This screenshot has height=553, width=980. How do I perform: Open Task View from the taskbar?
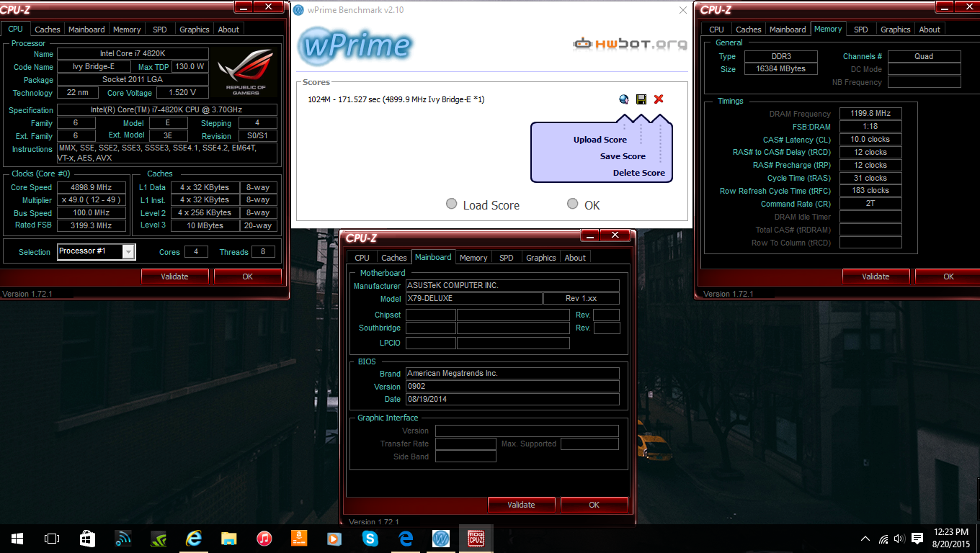point(52,538)
